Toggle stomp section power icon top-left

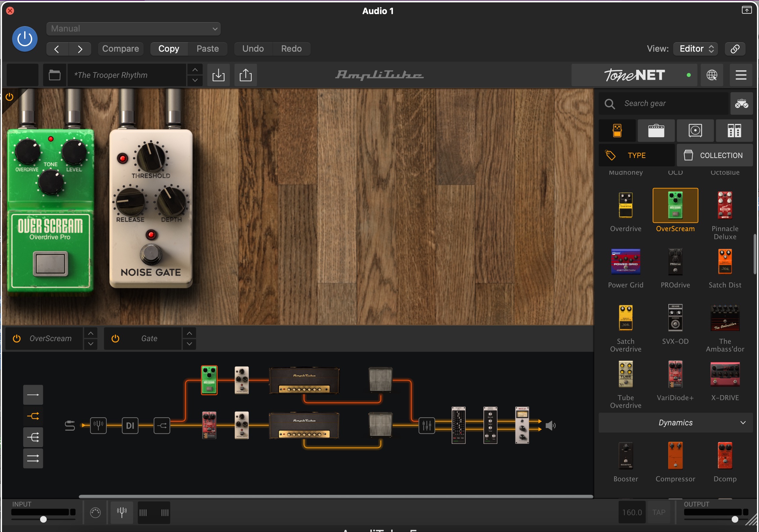pos(9,97)
